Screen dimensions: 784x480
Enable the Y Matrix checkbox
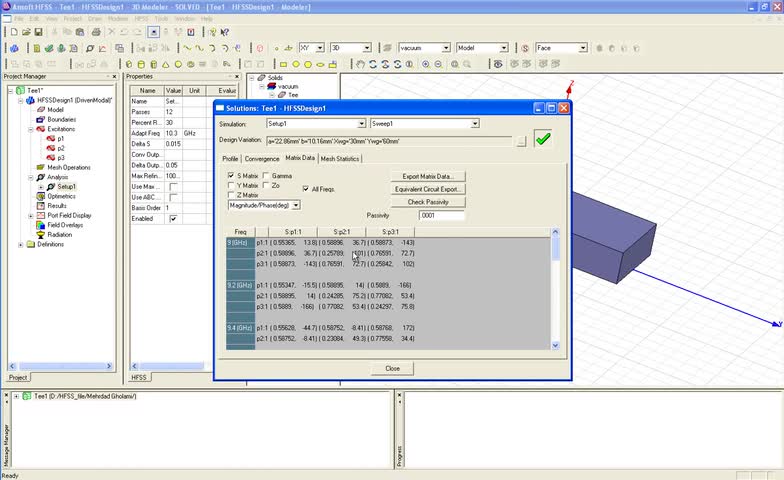(231, 185)
